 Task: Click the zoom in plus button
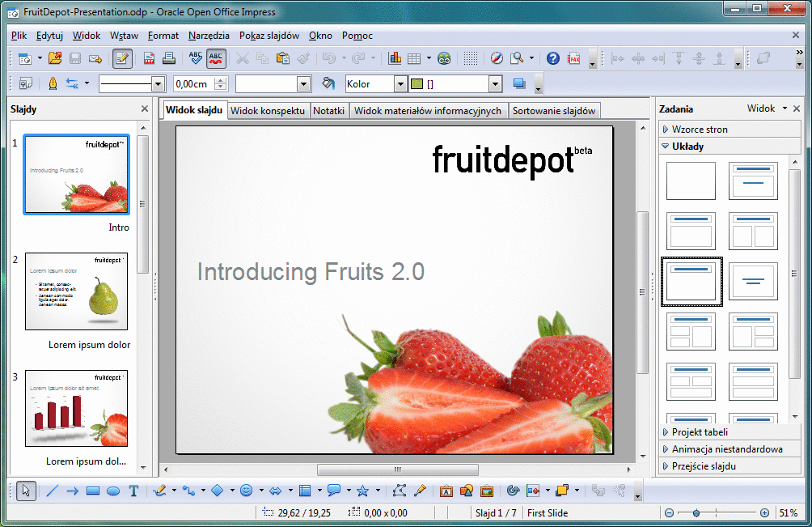pyautogui.click(x=764, y=513)
